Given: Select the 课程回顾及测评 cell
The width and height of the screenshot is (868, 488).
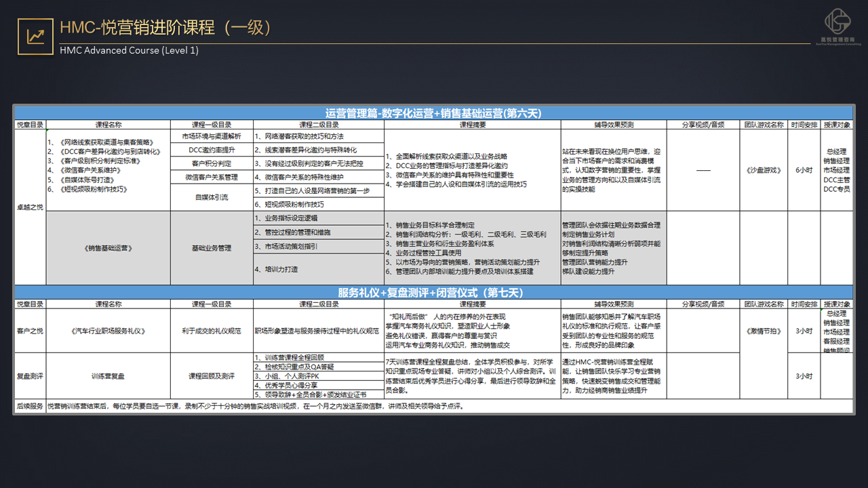Looking at the screenshot, I should [212, 375].
